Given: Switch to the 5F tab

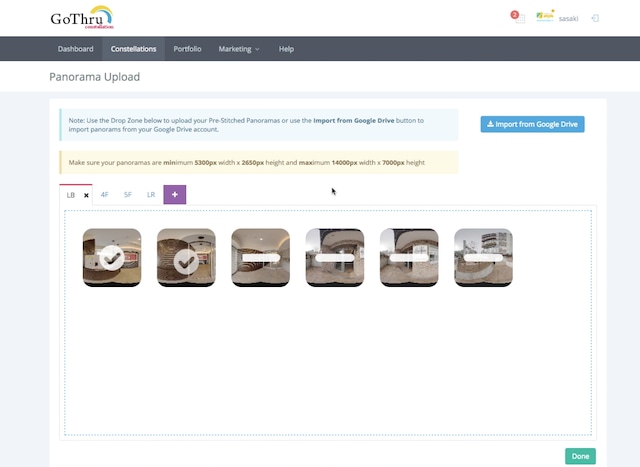Looking at the screenshot, I should pyautogui.click(x=128, y=195).
